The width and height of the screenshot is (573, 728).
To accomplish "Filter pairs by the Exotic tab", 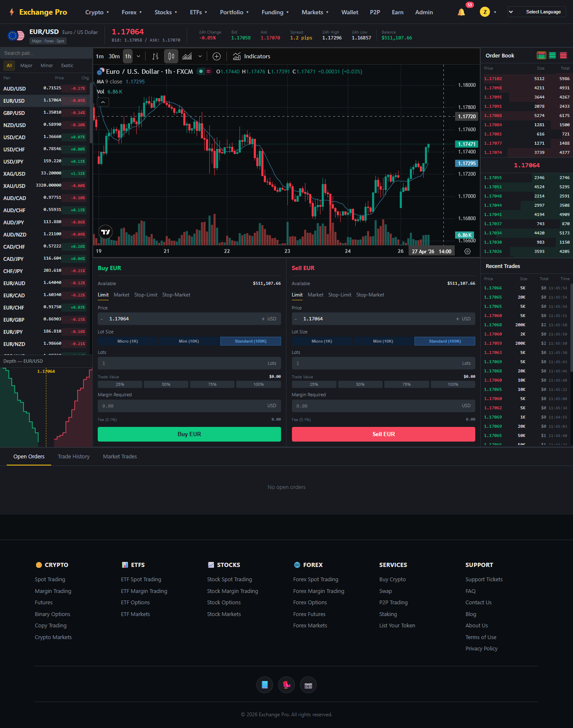I will tap(67, 65).
